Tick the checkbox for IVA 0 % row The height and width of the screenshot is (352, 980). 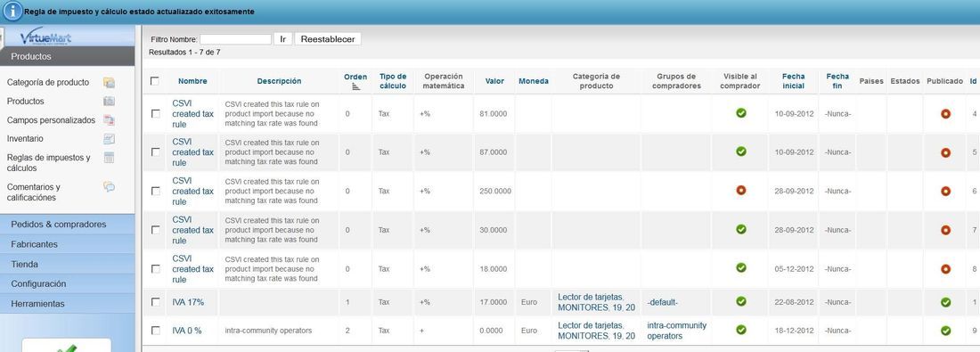[x=156, y=330]
